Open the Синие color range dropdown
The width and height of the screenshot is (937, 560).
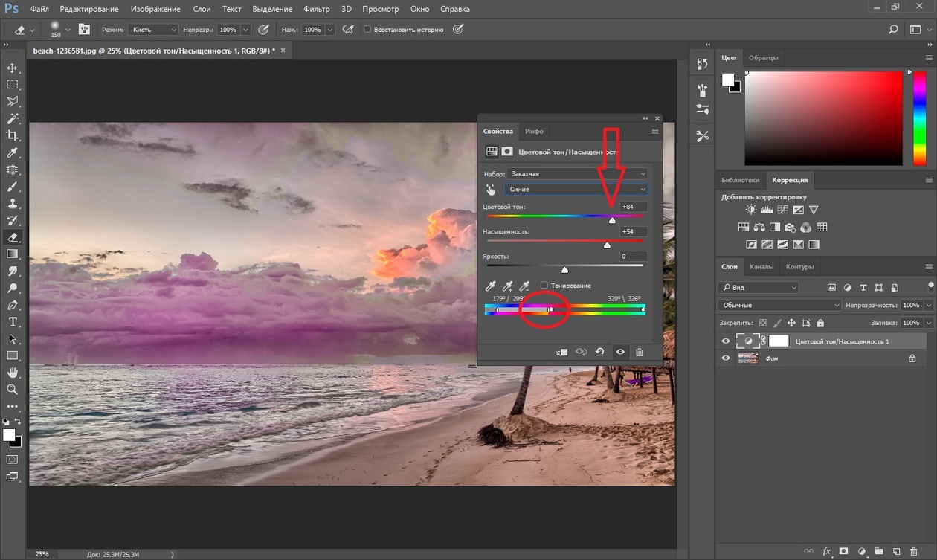577,190
